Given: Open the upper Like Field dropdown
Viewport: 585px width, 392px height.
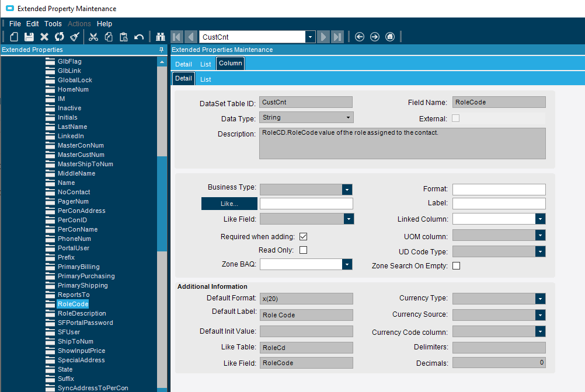Looking at the screenshot, I should (349, 219).
